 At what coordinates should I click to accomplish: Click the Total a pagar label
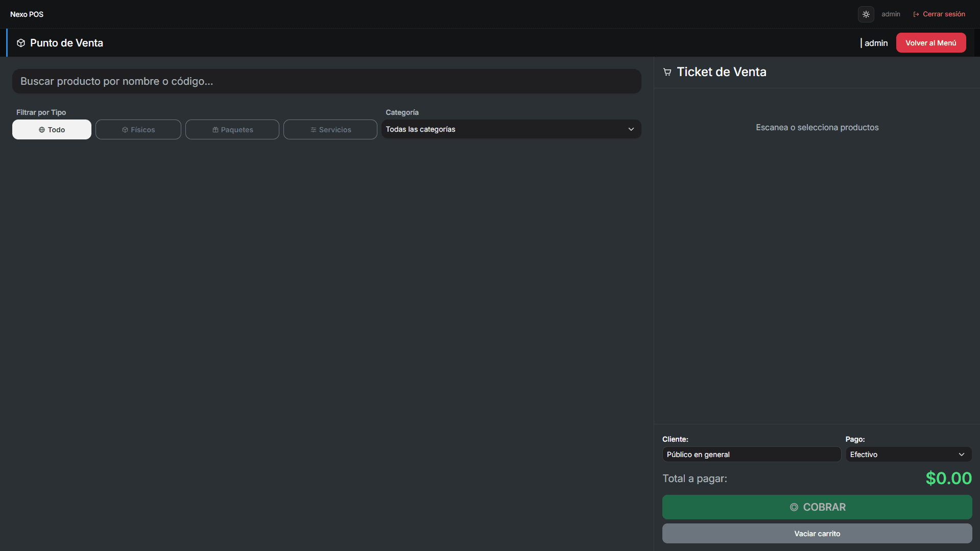pos(695,478)
